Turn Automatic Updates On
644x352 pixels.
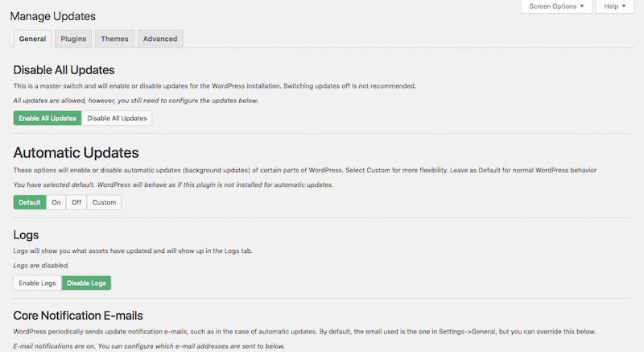56,202
